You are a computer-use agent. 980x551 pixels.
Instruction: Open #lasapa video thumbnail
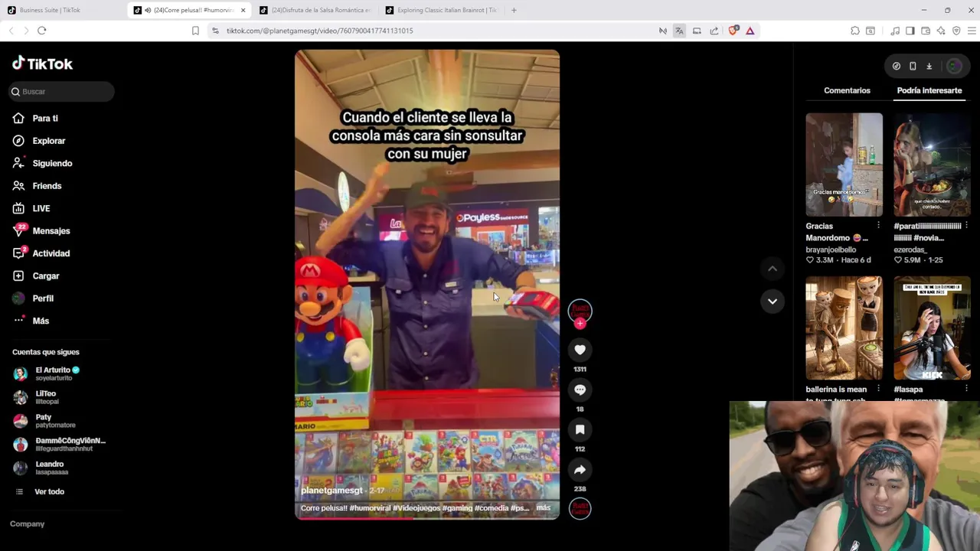tap(932, 328)
